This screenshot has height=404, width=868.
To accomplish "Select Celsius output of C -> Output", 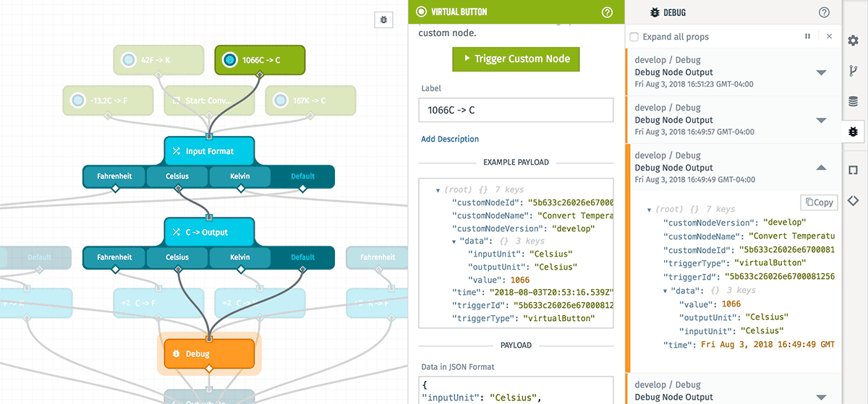I will 177,257.
